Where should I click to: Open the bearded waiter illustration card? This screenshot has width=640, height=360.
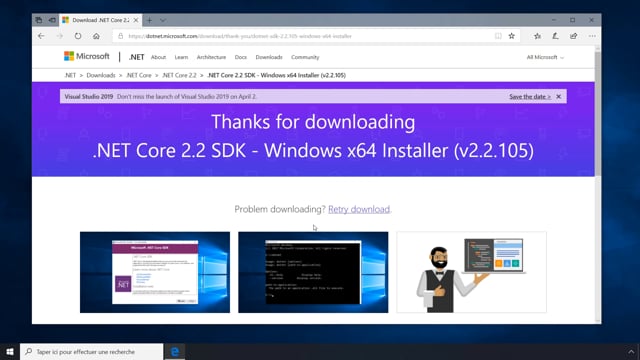pyautogui.click(x=471, y=272)
